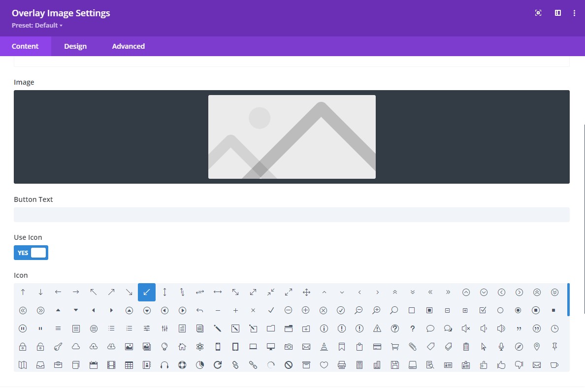Select the zoom-in magnifier plus icon
Viewport: 585px width, 392px height.
pyautogui.click(x=376, y=310)
